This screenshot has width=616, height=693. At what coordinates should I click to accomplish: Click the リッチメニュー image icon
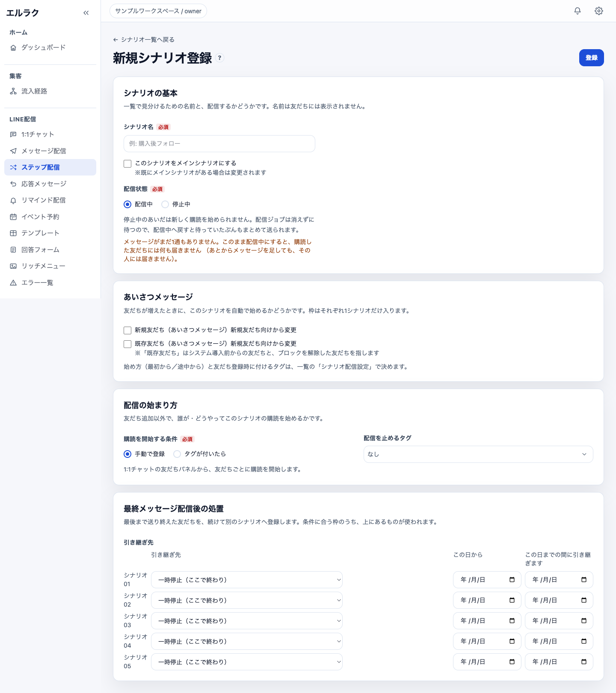[x=13, y=266]
